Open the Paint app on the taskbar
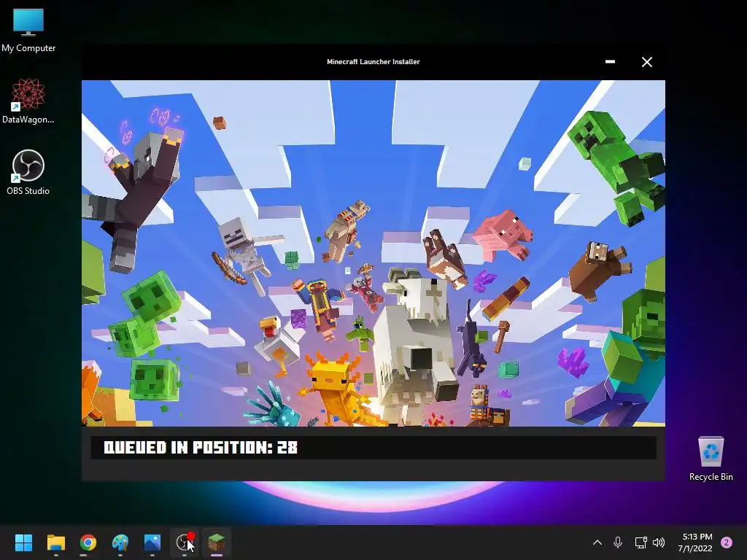Screen dimensions: 747x560 120,542
